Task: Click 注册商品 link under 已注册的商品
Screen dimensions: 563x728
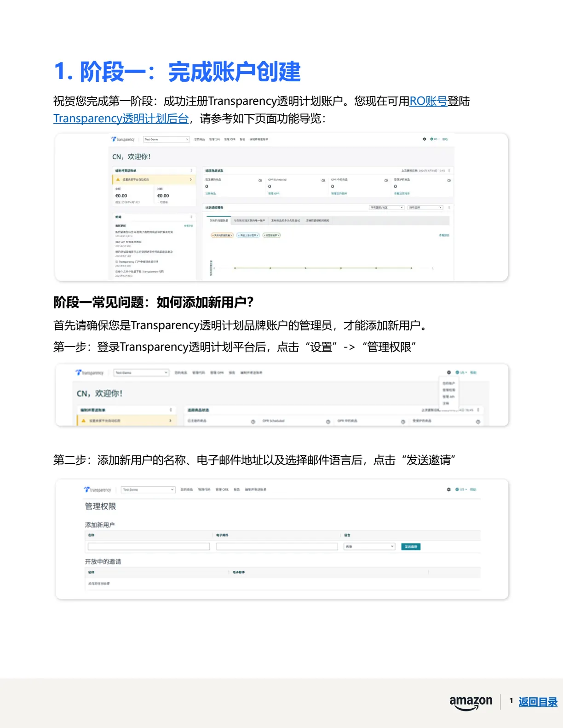Action: 210,193
